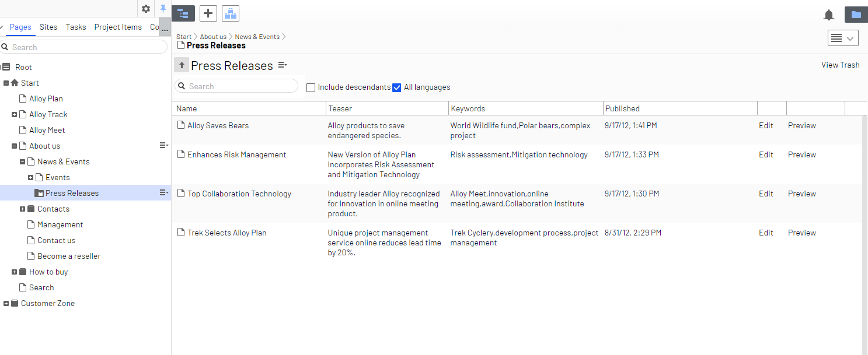Image resolution: width=868 pixels, height=355 pixels.
Task: Sort by Keywords column header
Action: point(525,108)
